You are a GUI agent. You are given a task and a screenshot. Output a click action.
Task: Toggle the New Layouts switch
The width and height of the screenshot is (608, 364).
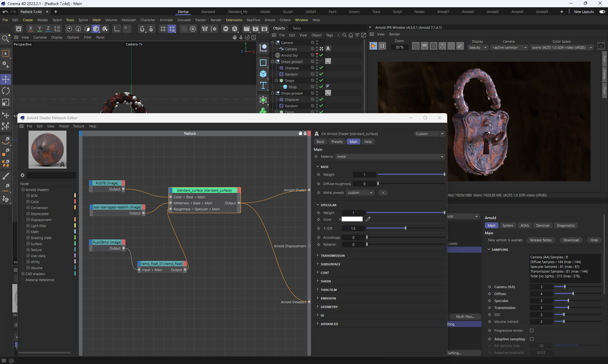602,12
